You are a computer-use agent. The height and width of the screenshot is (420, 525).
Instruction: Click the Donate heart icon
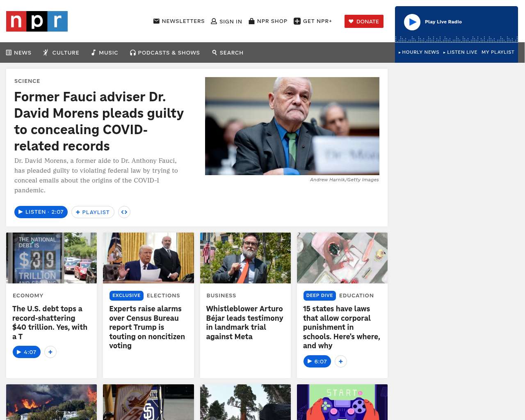pos(351,21)
